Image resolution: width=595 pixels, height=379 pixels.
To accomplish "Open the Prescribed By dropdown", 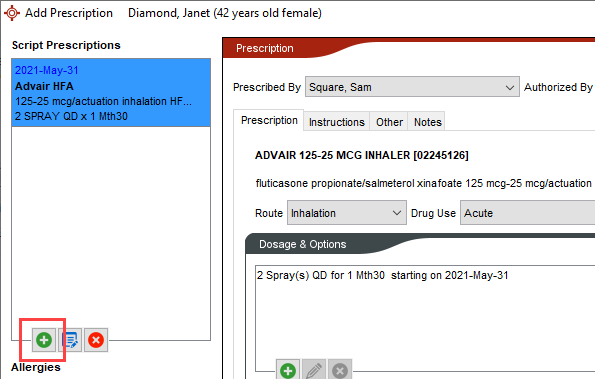I will coord(412,87).
